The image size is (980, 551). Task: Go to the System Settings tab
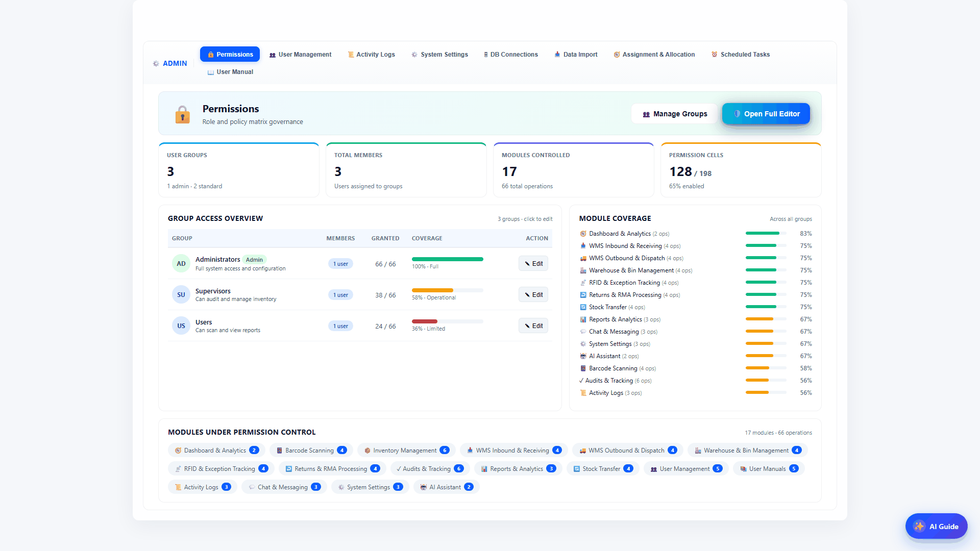pos(439,55)
